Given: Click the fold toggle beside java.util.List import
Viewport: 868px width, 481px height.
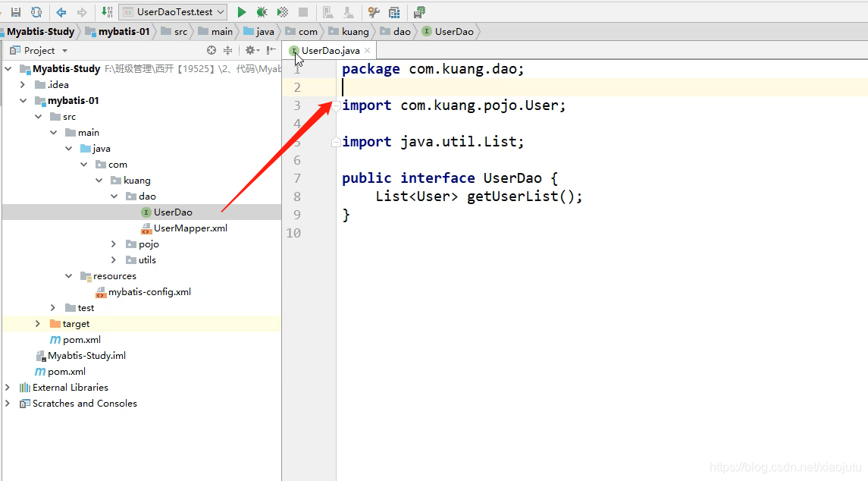Looking at the screenshot, I should (x=336, y=143).
